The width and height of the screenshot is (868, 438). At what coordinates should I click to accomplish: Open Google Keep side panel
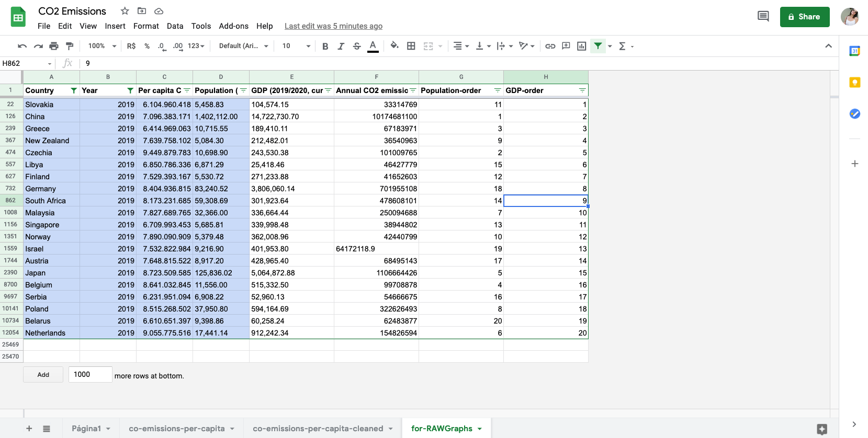[854, 83]
